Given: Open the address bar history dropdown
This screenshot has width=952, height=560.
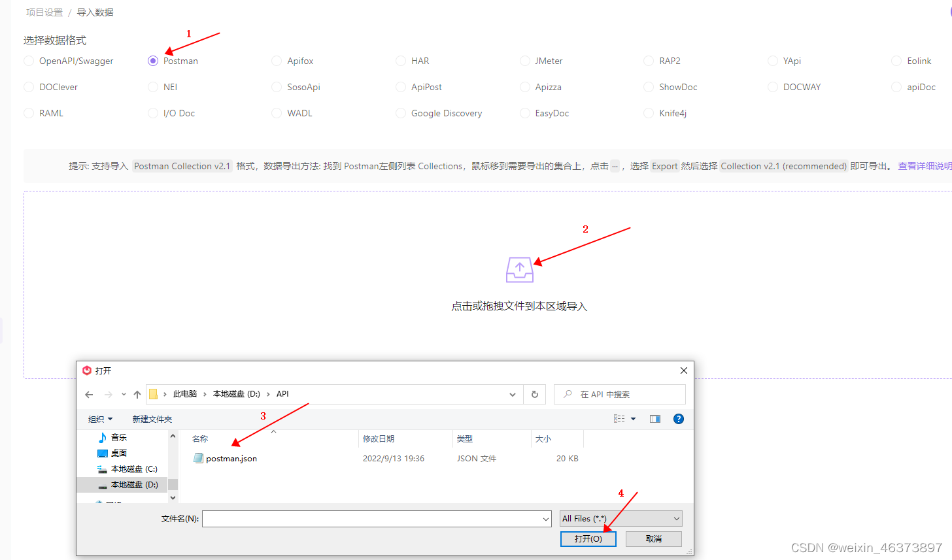Looking at the screenshot, I should pos(513,395).
